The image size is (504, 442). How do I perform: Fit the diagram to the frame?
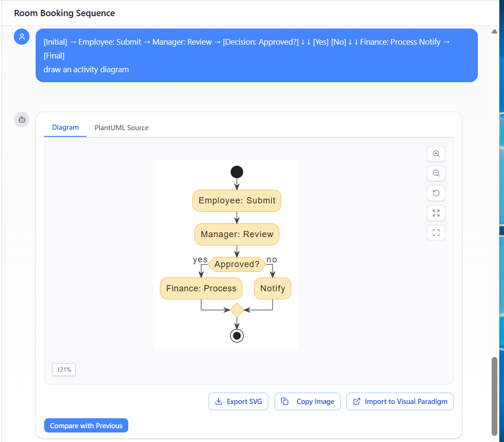[436, 232]
